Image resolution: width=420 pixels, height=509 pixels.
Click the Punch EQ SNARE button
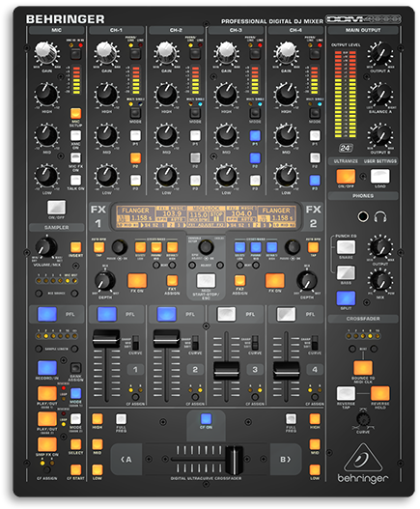coord(346,247)
